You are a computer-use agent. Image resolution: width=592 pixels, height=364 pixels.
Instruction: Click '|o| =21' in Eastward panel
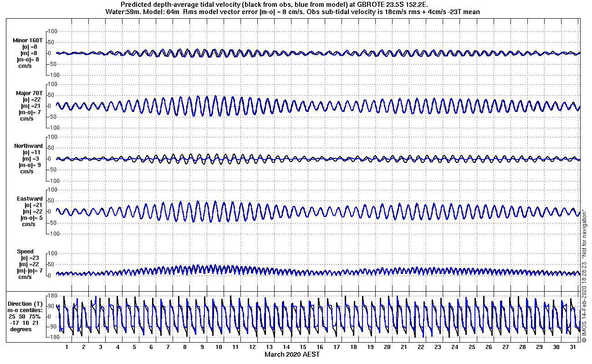click(x=33, y=205)
